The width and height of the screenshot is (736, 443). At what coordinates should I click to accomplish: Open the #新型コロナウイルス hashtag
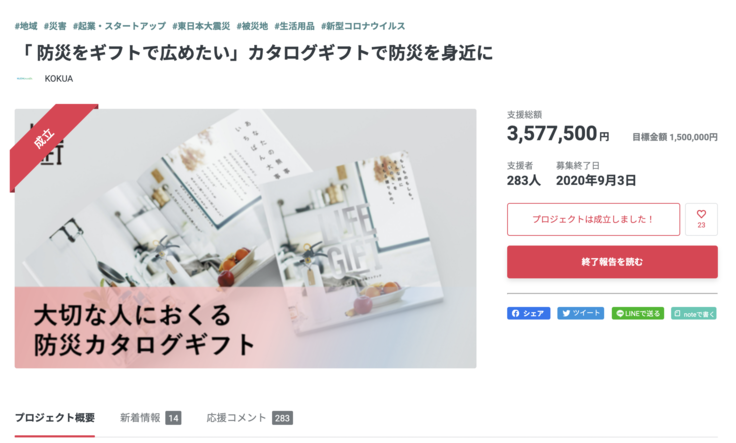pos(363,26)
